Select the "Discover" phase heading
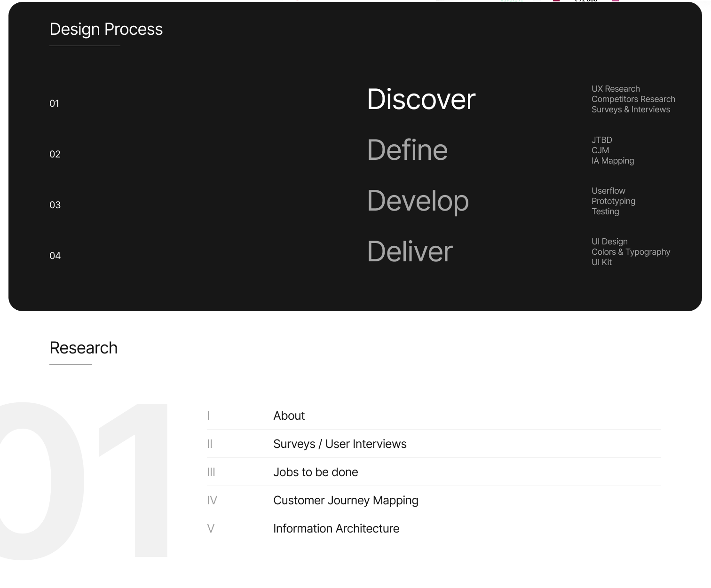 pyautogui.click(x=421, y=99)
